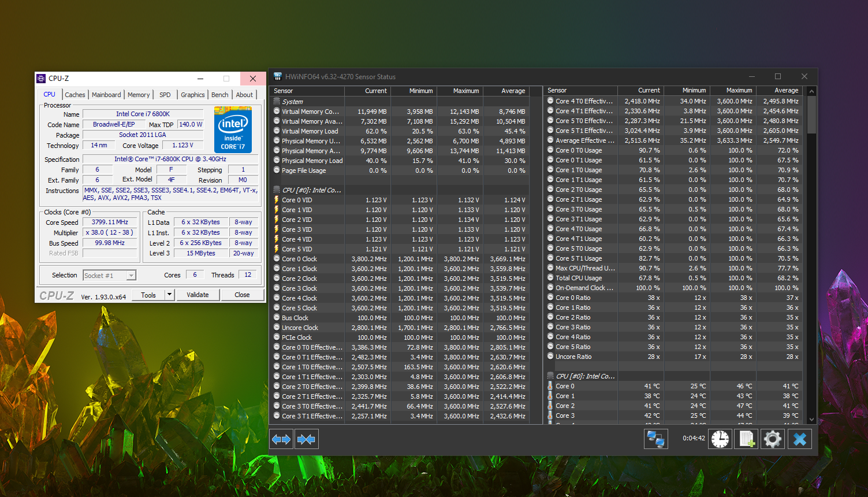
Task: Open HWiNFO sensor settings gear icon
Action: 772,439
